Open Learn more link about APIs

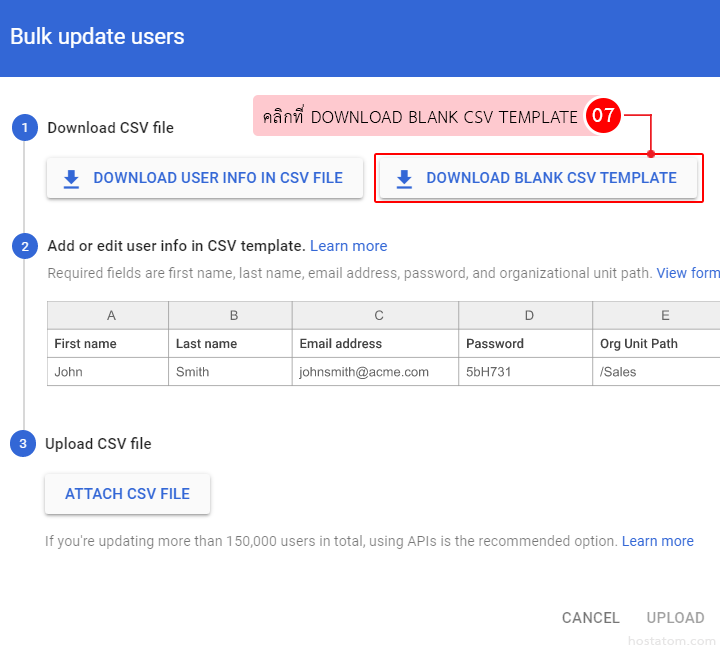(x=657, y=541)
